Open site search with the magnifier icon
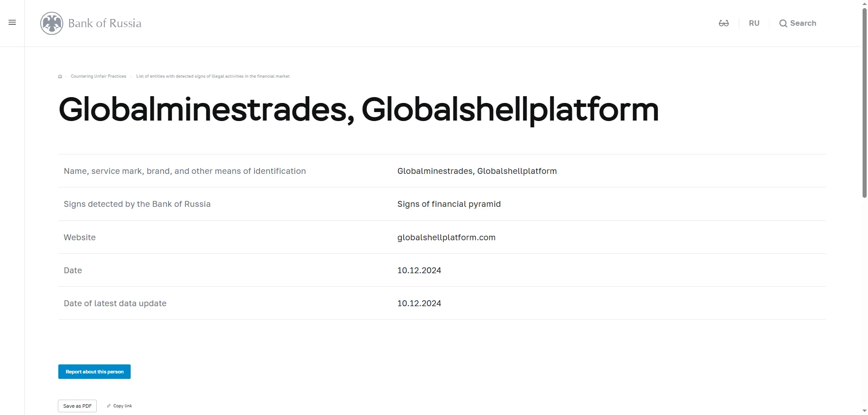This screenshot has height=415, width=868. pyautogui.click(x=783, y=23)
